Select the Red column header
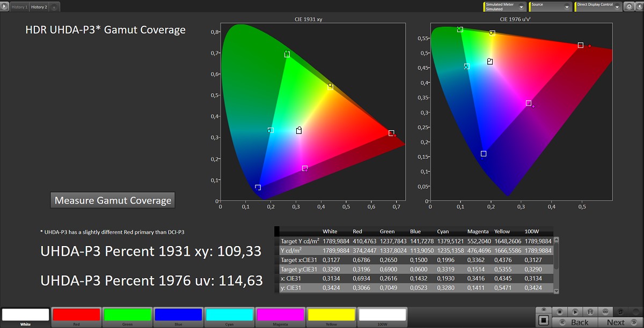The image size is (644, 328). [356, 232]
